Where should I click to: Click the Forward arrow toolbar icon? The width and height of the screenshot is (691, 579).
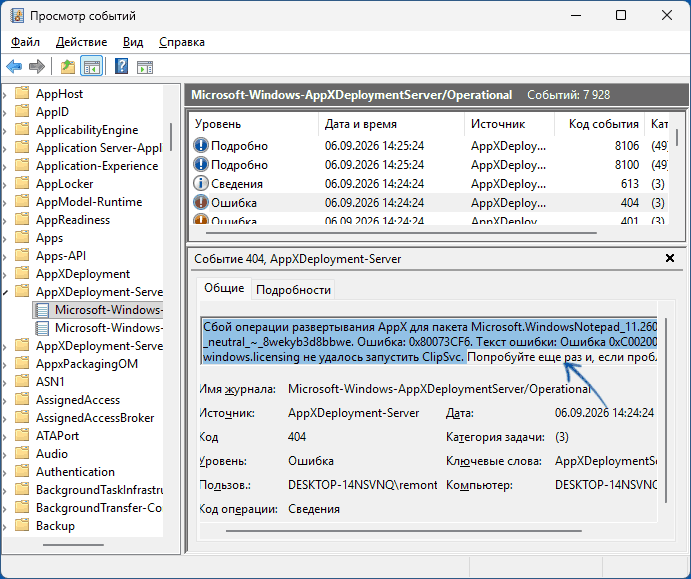37,67
